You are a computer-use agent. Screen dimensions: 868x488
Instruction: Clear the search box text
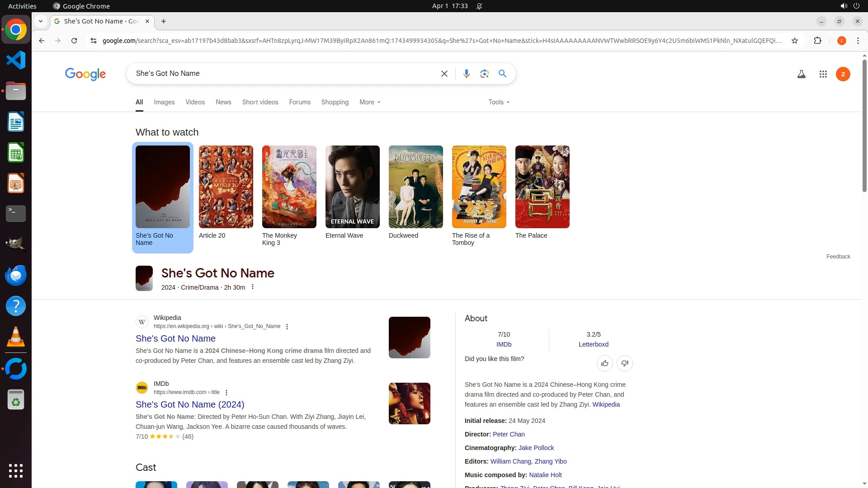tap(444, 74)
